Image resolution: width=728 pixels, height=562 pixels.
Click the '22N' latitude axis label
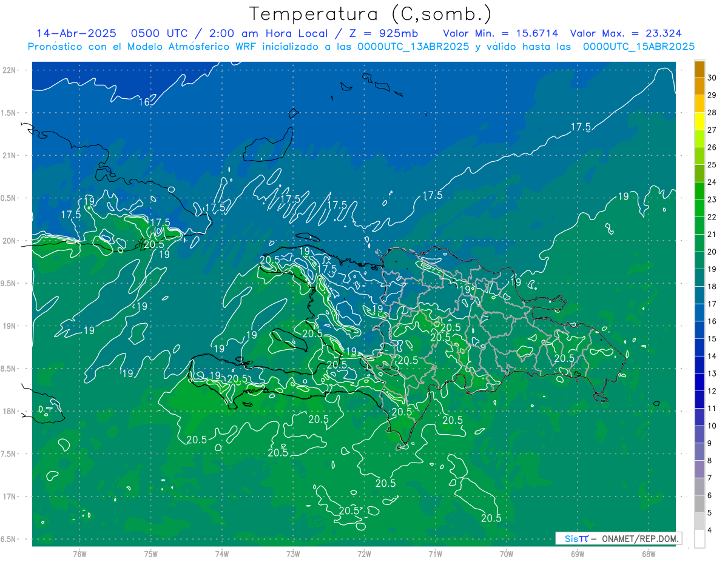10,70
